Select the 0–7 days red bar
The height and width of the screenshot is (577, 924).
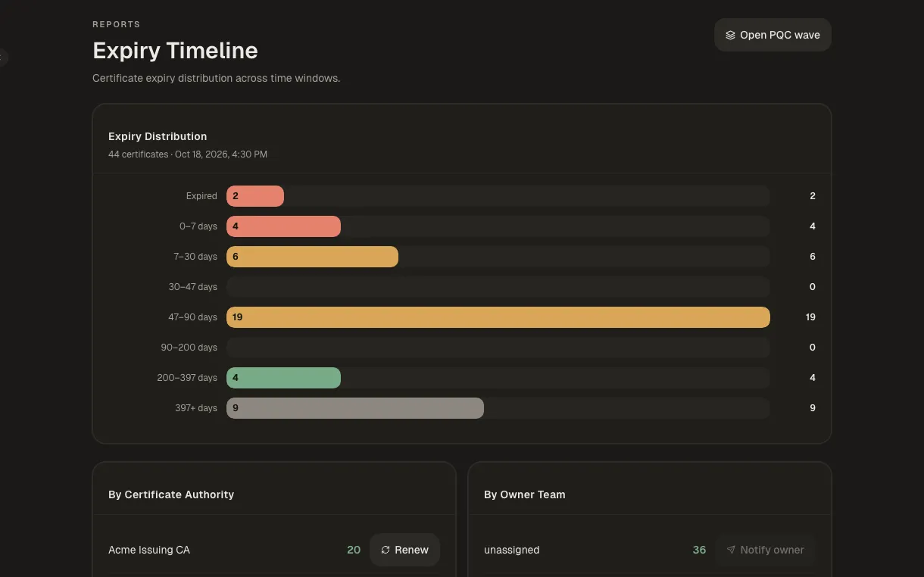[283, 226]
